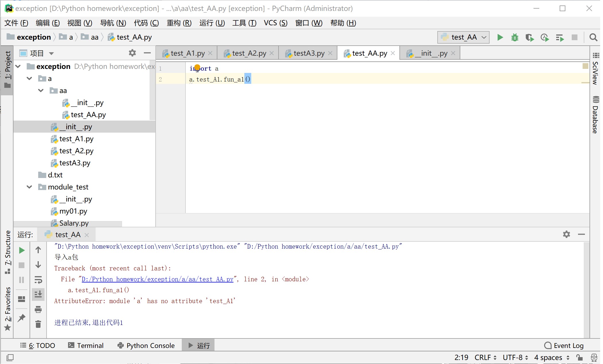Click the yellow inspection indicator square
The height and width of the screenshot is (364, 603).
click(585, 66)
